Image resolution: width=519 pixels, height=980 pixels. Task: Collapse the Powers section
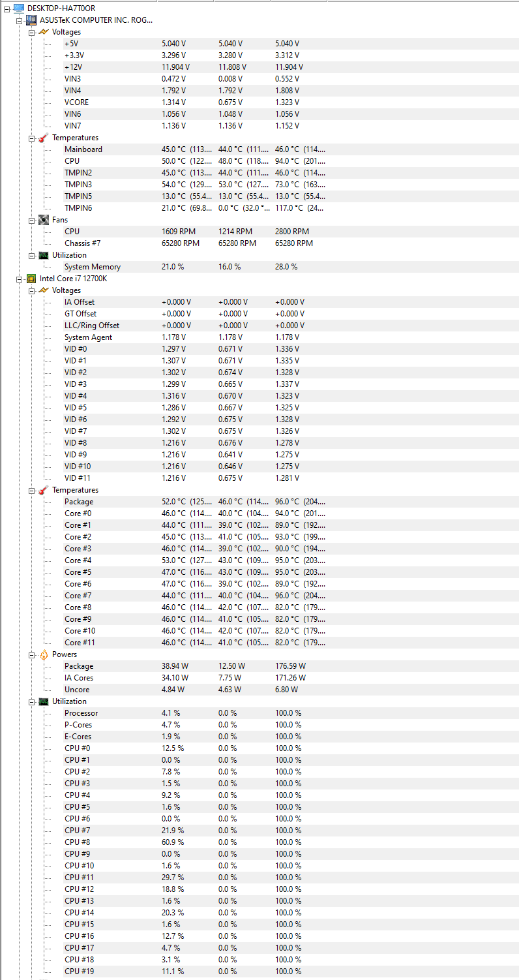click(x=31, y=654)
